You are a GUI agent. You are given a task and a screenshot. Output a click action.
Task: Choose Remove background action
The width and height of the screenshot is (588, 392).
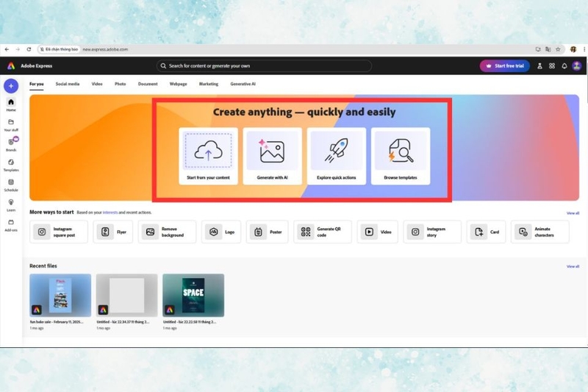point(167,232)
